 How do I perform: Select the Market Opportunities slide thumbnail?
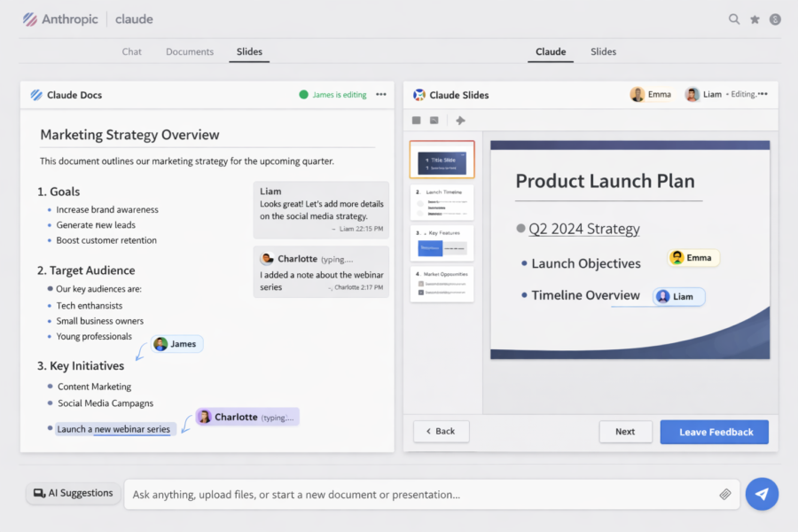pos(442,284)
